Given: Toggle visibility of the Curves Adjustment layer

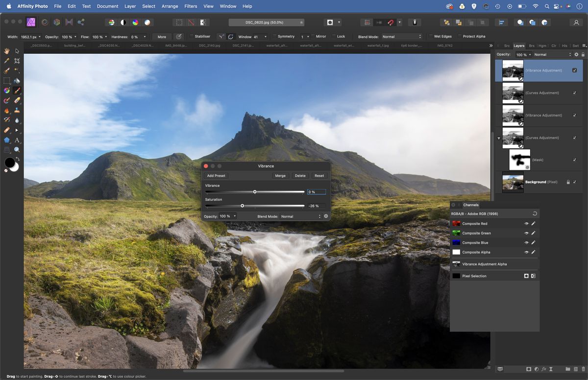Looking at the screenshot, I should click(574, 93).
